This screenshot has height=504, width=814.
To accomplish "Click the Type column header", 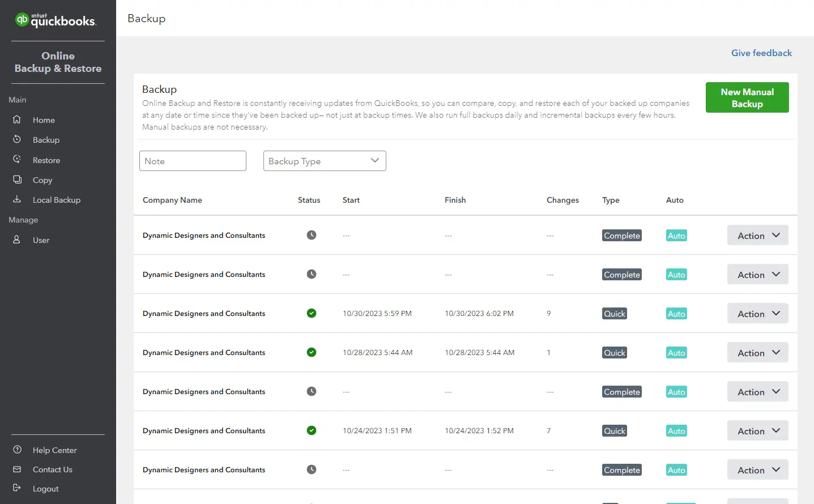I will click(611, 200).
